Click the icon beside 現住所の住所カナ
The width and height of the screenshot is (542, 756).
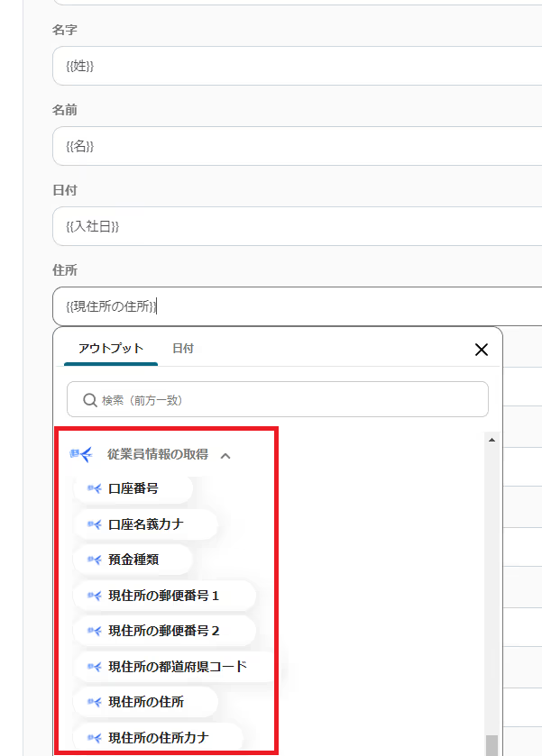coord(94,738)
